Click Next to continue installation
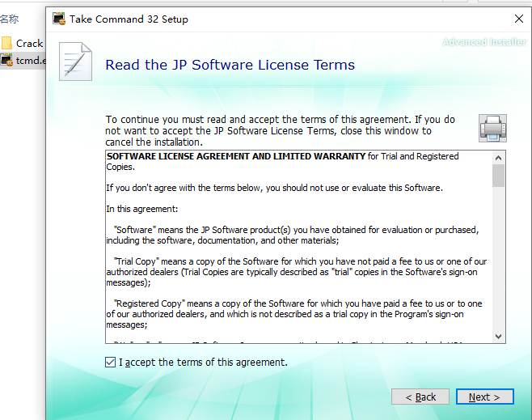The width and height of the screenshot is (532, 420). 485,397
